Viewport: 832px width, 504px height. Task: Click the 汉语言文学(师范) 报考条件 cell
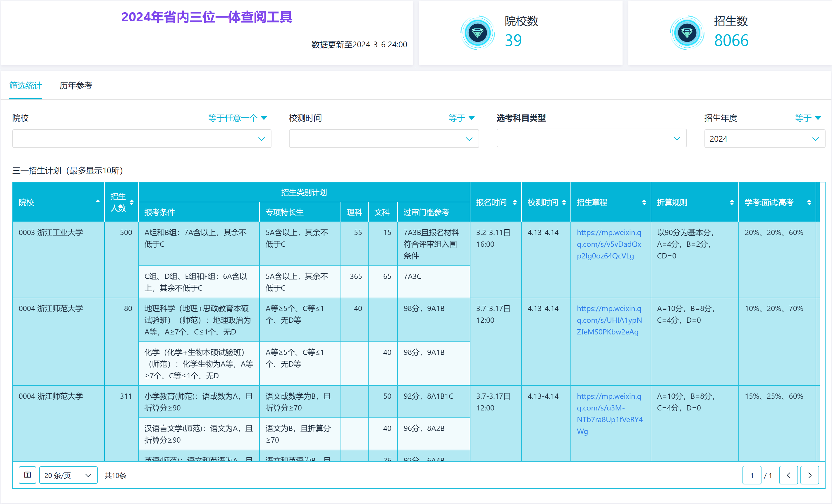[199, 434]
